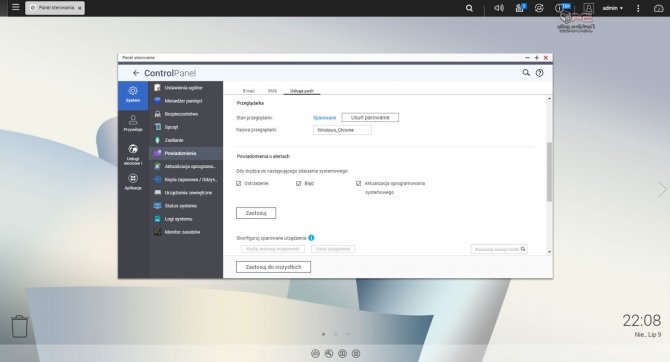
Task: Click the Panel sterowania taskbar tab
Action: [x=55, y=8]
